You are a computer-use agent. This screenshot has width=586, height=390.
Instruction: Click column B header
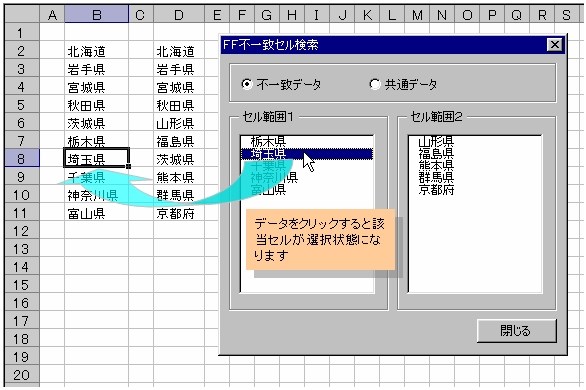(x=96, y=15)
